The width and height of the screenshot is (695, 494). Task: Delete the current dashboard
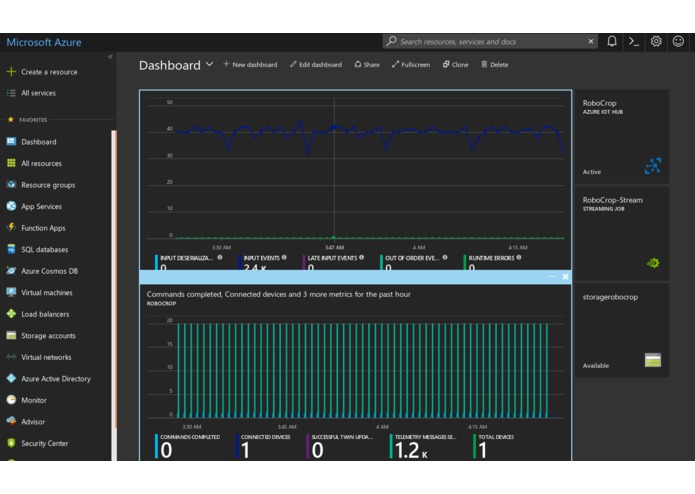pyautogui.click(x=495, y=65)
